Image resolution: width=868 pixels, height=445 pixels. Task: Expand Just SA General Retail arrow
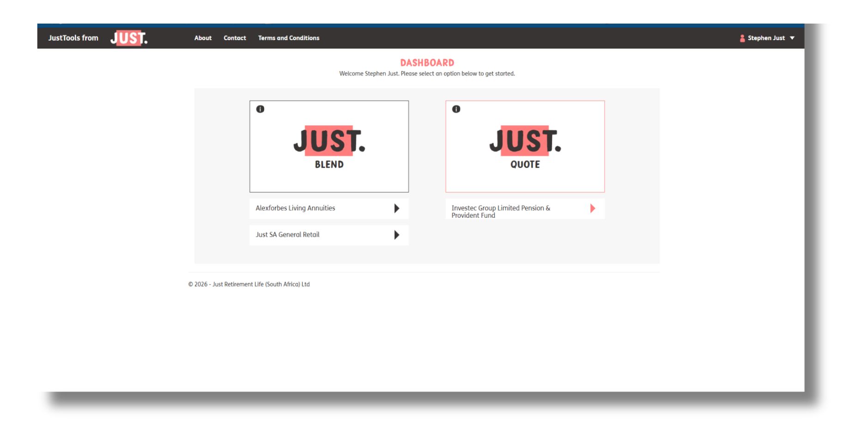396,235
